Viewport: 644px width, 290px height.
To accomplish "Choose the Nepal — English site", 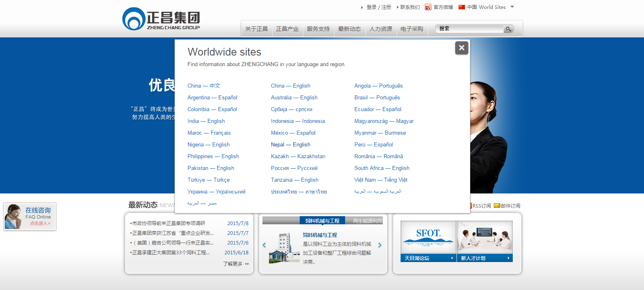I will pos(290,144).
